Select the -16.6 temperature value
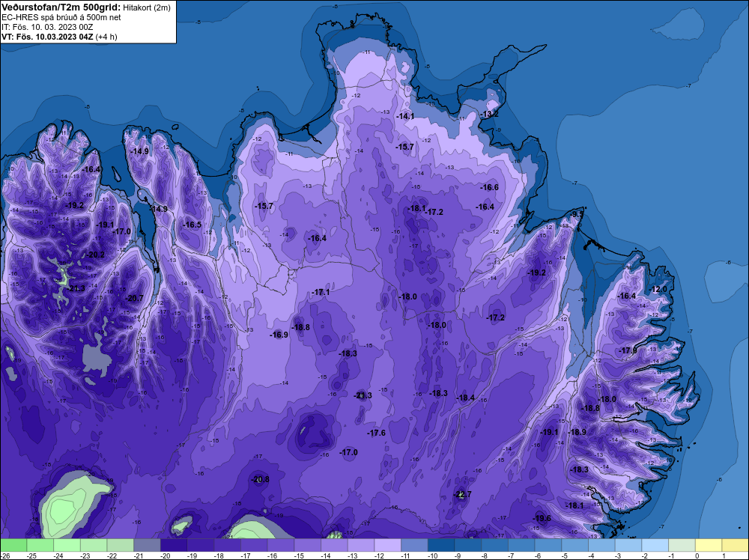This screenshot has width=749, height=560. click(x=488, y=187)
